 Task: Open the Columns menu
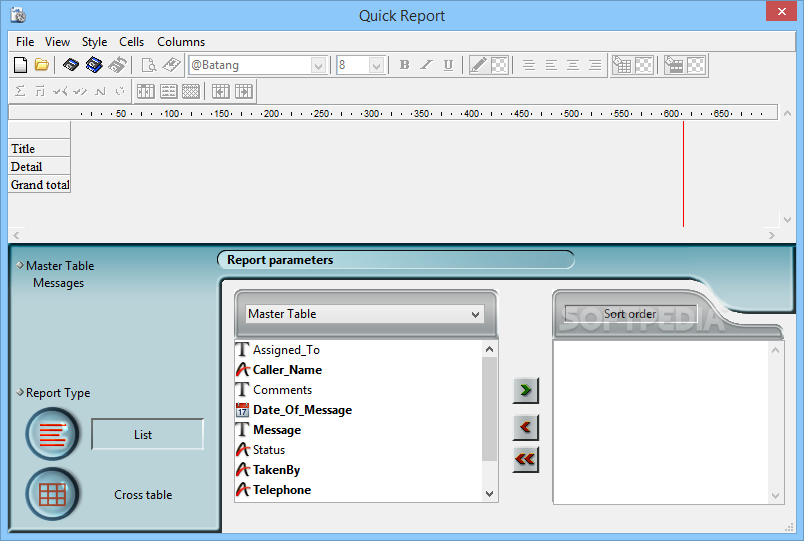coord(181,42)
